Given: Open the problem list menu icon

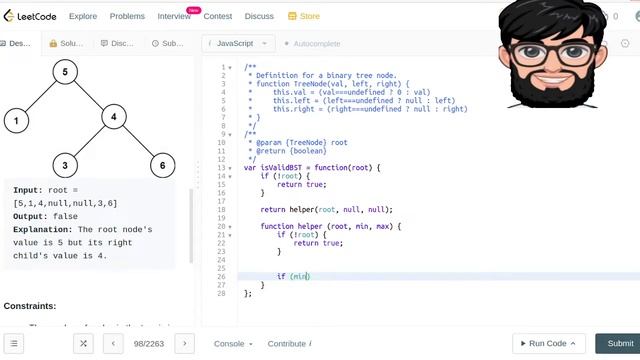Looking at the screenshot, I should tap(14, 344).
